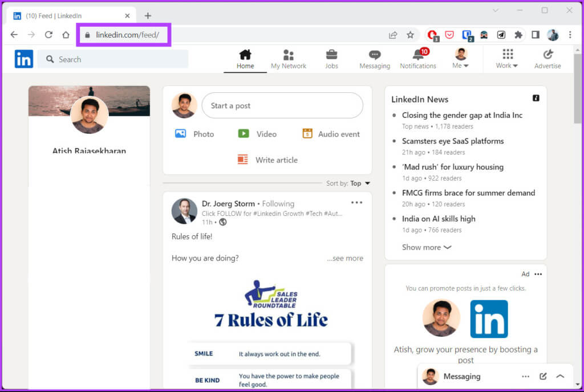The height and width of the screenshot is (392, 584).
Task: Create an Audio event
Action: (331, 134)
